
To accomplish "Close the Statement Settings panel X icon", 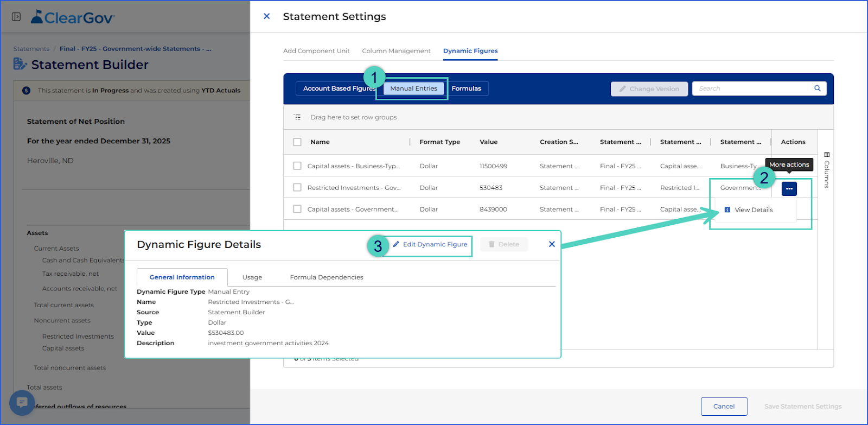I will [x=266, y=16].
